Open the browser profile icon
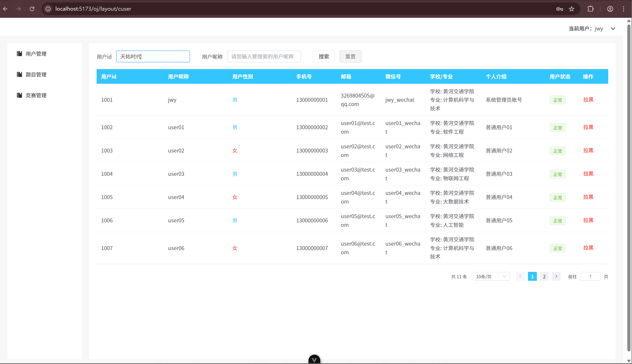 click(x=610, y=9)
